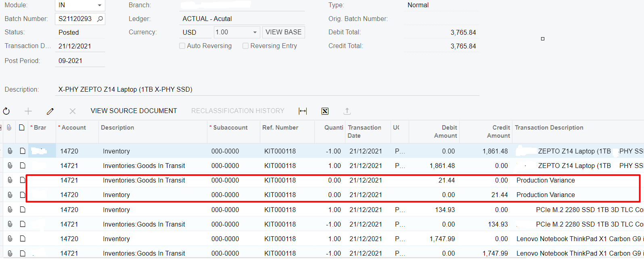This screenshot has width=644, height=273.
Task: Click note icon on debit 21.44 row
Action: 23,180
